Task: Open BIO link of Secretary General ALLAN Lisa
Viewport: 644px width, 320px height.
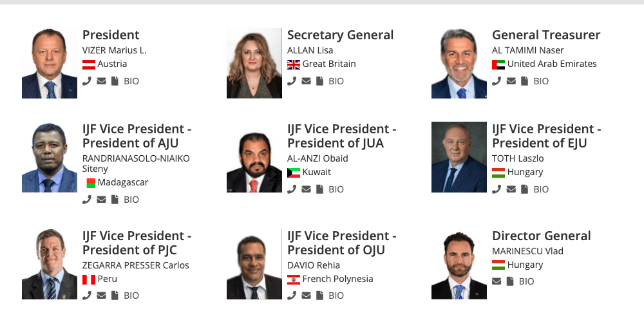Action: click(336, 81)
